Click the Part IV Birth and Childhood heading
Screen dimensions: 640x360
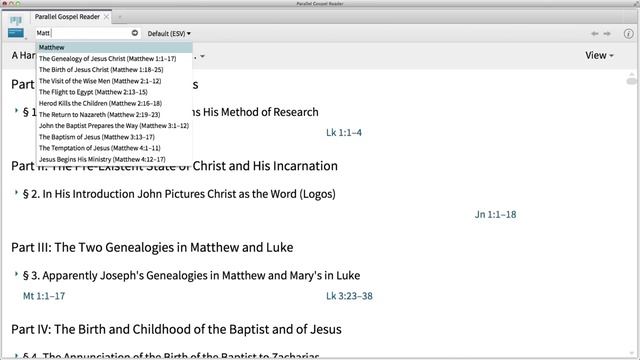[x=176, y=329]
